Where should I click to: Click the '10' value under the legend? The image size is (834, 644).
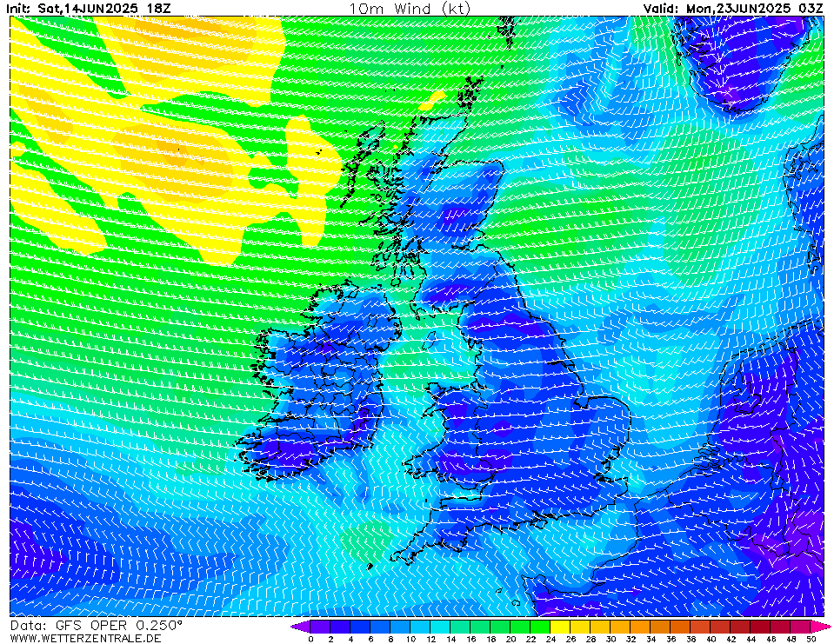click(x=410, y=639)
